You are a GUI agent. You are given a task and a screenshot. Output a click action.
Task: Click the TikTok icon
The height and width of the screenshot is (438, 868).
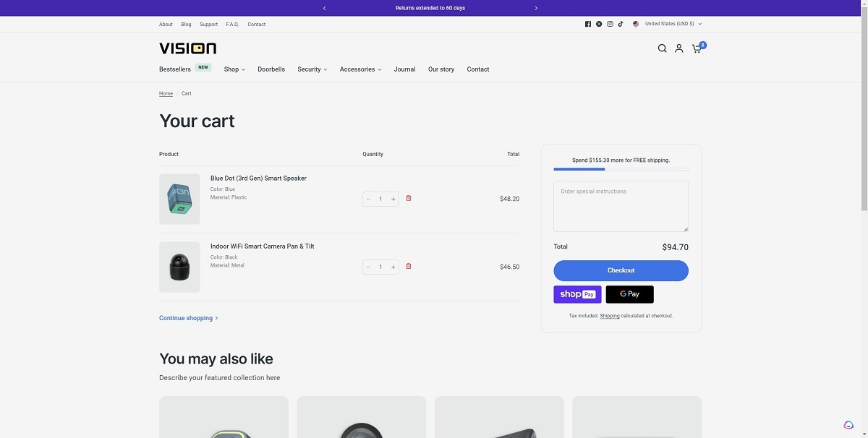pos(621,23)
